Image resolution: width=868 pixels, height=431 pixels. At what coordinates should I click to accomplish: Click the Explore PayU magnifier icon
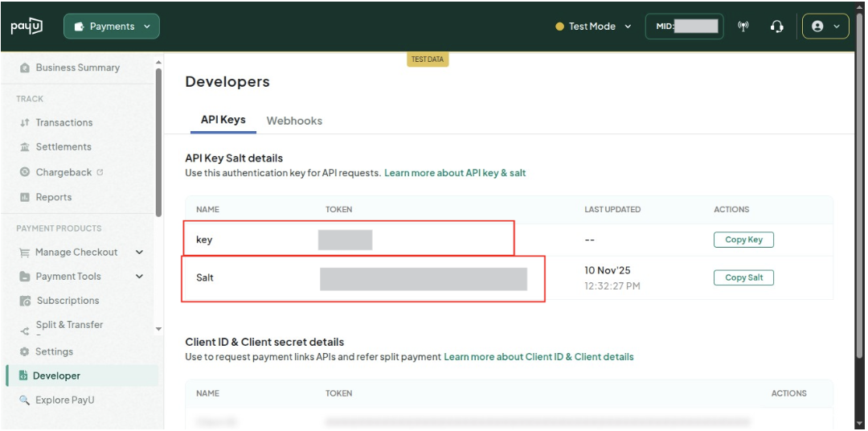coord(24,400)
